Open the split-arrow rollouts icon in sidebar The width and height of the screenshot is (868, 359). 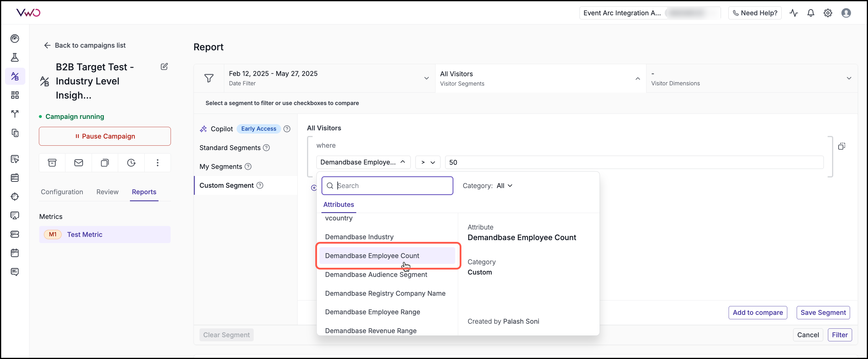[x=15, y=114]
